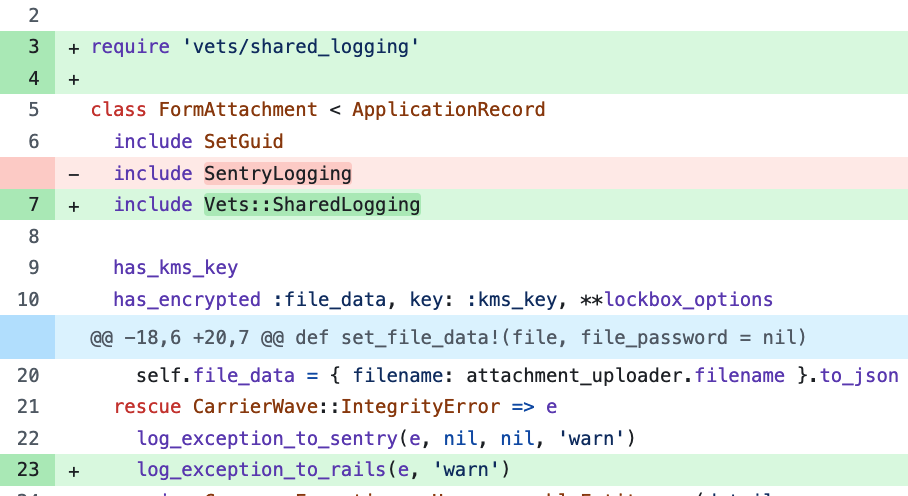
Task: Select line number 7 in the gutter
Action: (x=33, y=205)
